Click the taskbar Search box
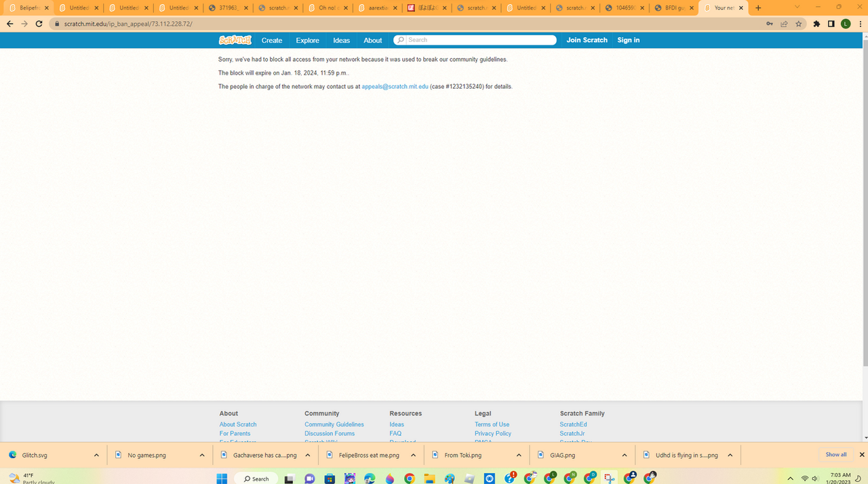This screenshot has height=484, width=868. pyautogui.click(x=256, y=479)
